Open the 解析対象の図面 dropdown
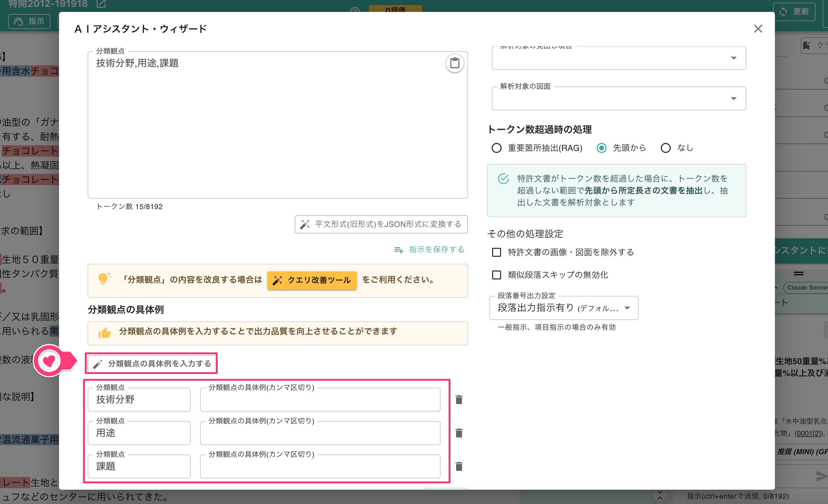 [619, 98]
